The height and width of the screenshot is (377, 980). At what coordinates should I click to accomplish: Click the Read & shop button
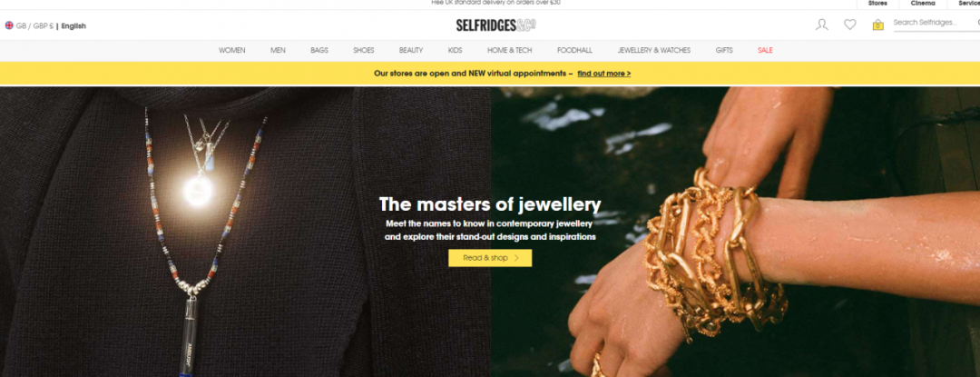point(490,258)
